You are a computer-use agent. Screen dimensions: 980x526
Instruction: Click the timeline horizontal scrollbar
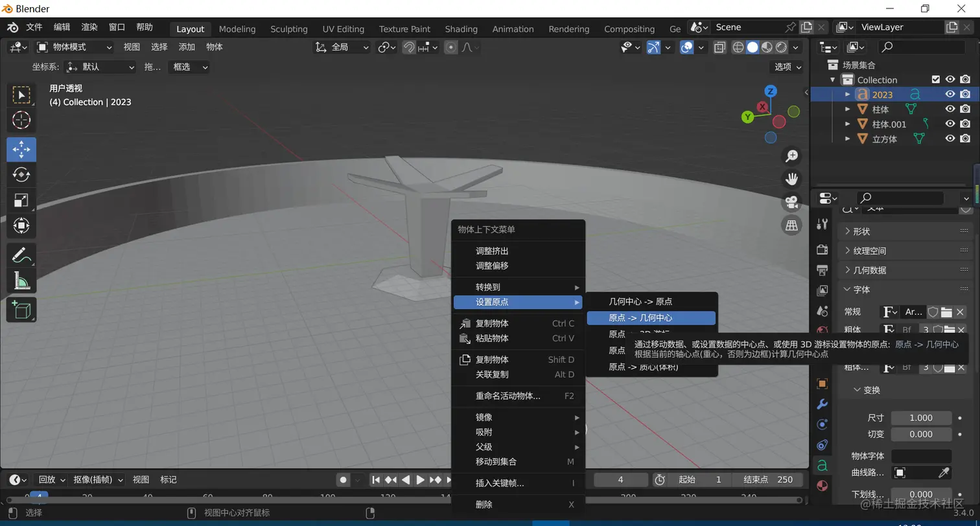[404, 500]
